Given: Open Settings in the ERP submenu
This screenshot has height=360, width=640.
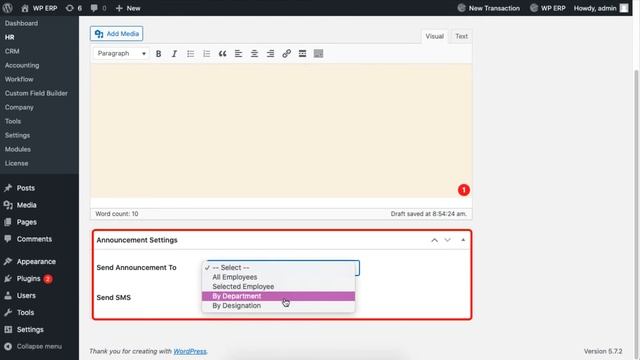Looking at the screenshot, I should point(18,135).
